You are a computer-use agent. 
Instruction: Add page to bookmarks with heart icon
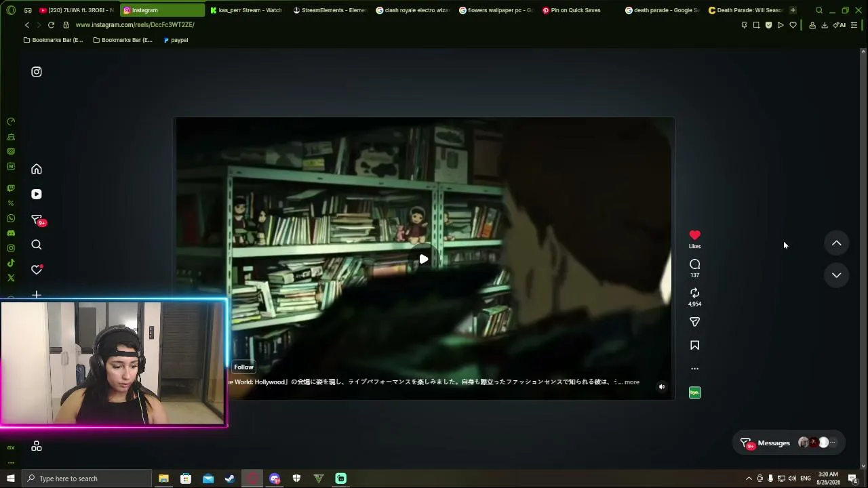(793, 25)
